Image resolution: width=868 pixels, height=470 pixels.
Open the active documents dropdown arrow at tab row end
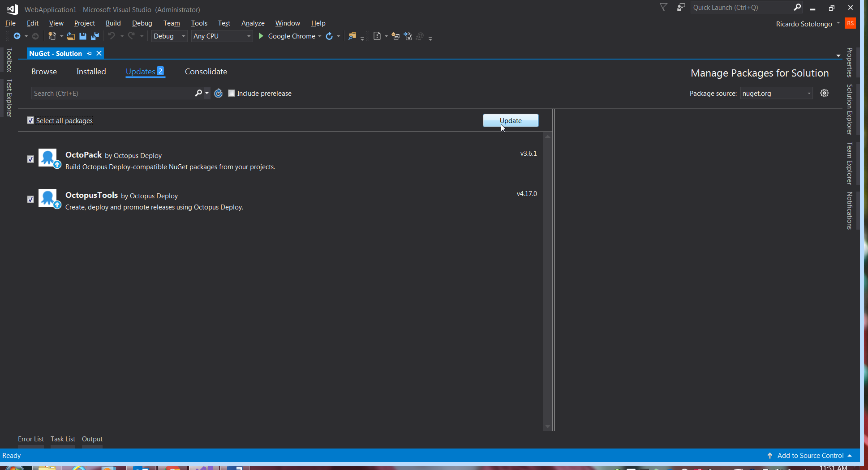click(838, 55)
